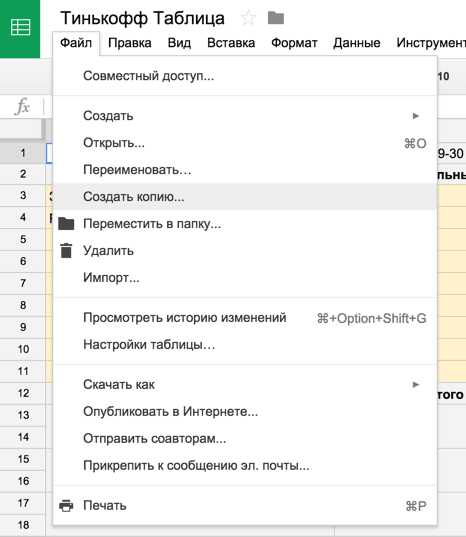The image size is (466, 537).
Task: Click the green Sheets home icon
Action: coord(20,29)
